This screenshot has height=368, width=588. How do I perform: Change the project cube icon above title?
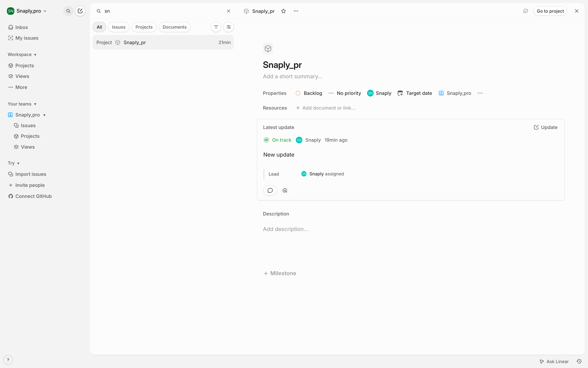tap(268, 49)
